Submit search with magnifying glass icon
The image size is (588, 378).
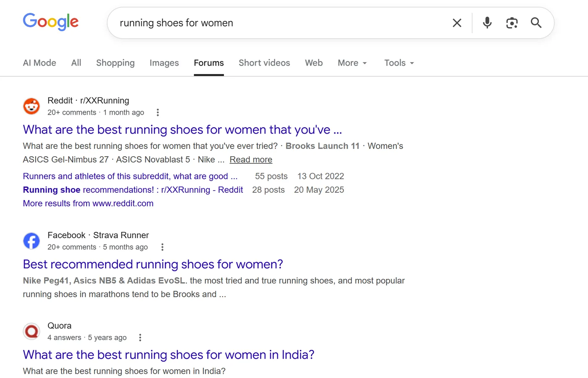pos(536,23)
